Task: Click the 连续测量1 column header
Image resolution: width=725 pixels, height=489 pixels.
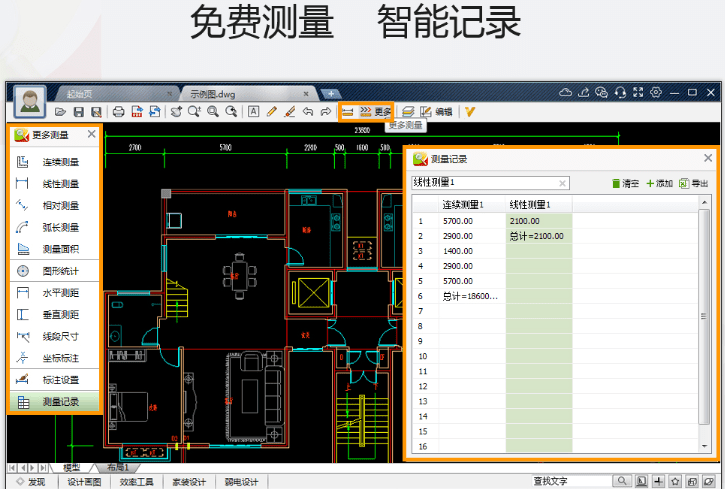Action: click(471, 204)
